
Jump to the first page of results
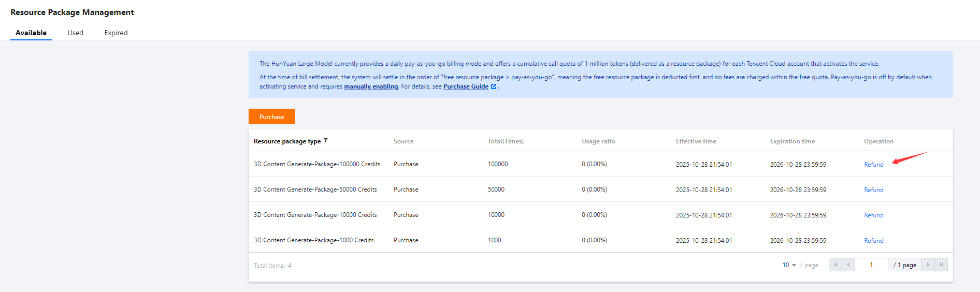click(x=835, y=265)
